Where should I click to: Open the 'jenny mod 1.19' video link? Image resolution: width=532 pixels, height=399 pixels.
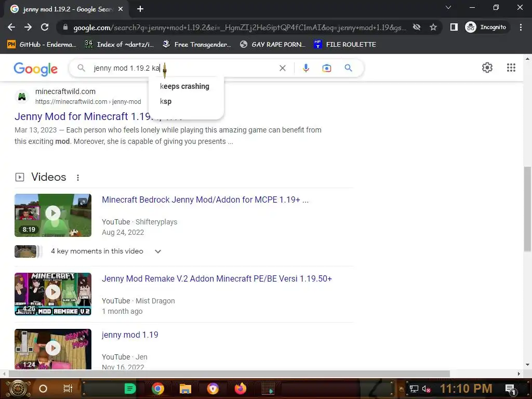tap(130, 335)
